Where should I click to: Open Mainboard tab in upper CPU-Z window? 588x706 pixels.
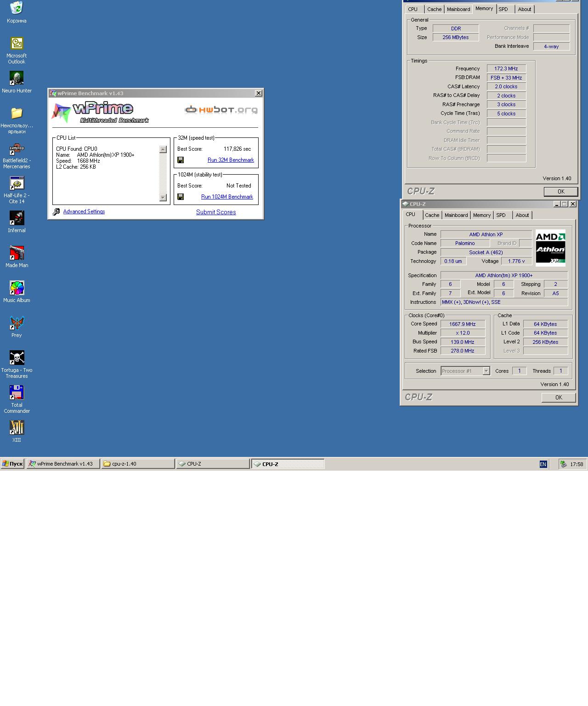tap(458, 9)
